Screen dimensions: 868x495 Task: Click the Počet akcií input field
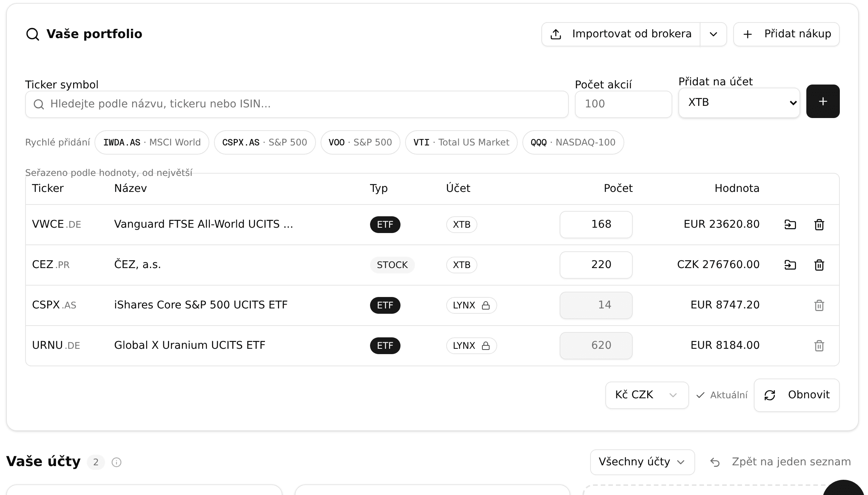[x=624, y=104]
